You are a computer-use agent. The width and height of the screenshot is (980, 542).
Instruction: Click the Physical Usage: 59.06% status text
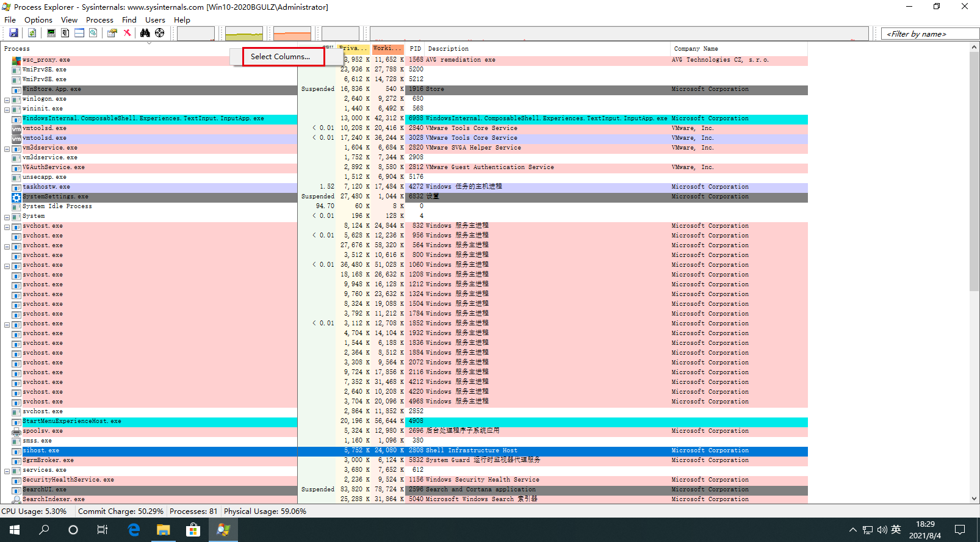tap(265, 511)
